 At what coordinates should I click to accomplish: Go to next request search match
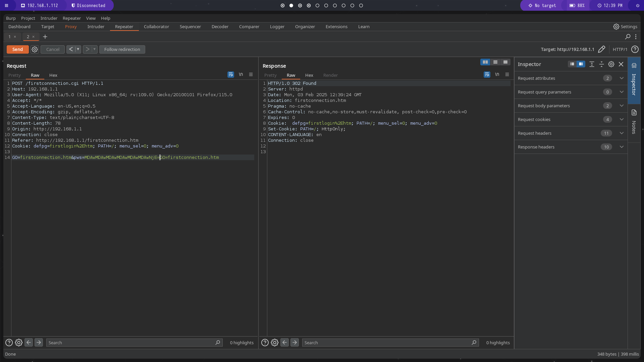pos(39,343)
